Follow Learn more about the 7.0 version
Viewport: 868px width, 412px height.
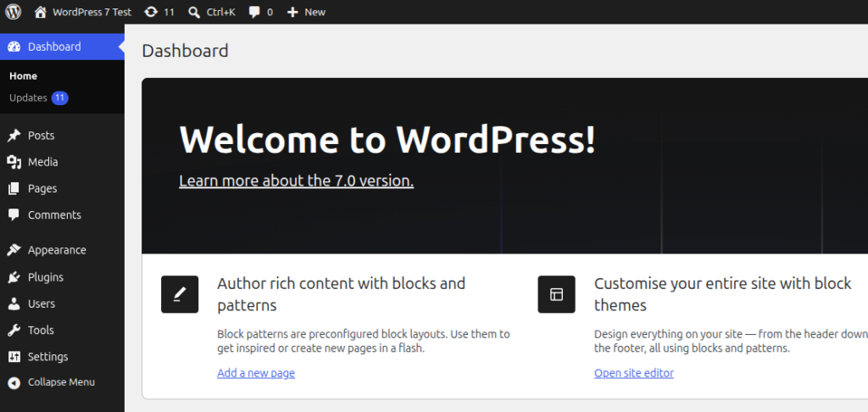296,181
